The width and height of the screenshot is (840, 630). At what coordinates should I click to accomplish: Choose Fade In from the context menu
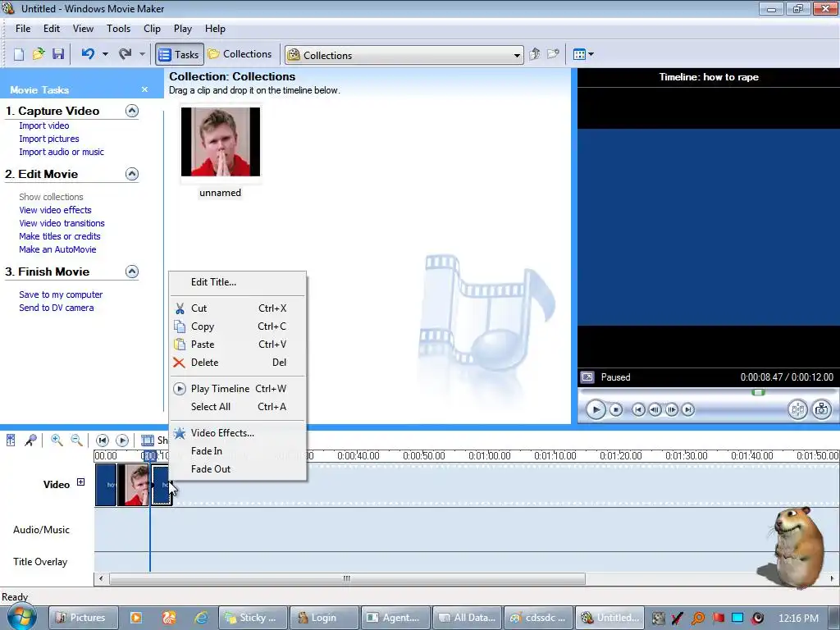point(237,451)
